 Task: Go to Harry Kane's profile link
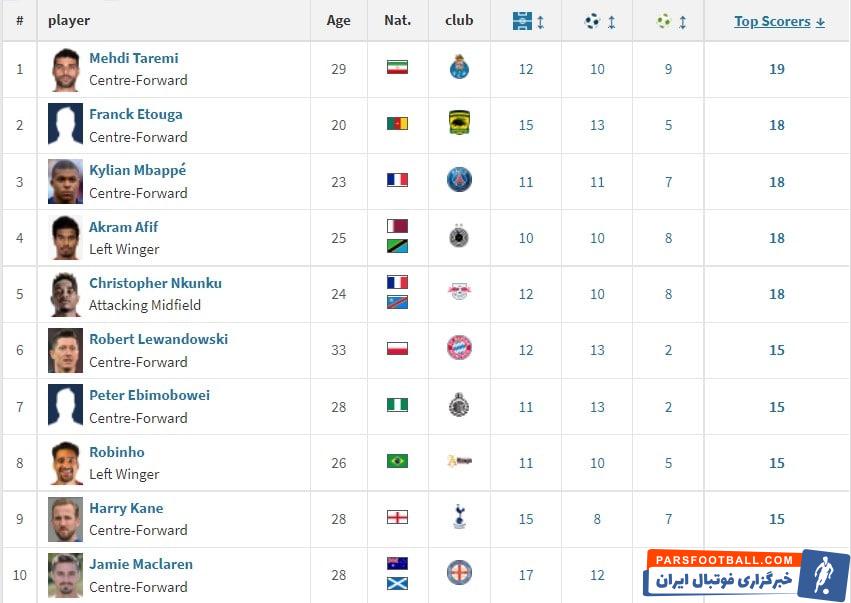click(x=126, y=508)
